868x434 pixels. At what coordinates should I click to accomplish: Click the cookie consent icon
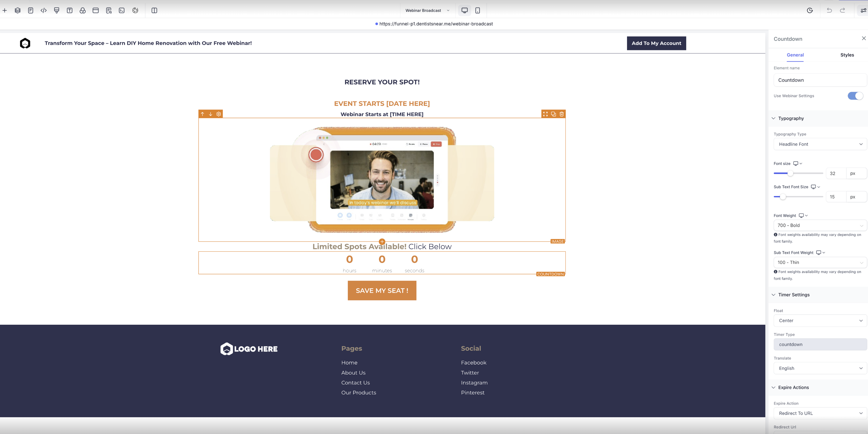(x=135, y=10)
